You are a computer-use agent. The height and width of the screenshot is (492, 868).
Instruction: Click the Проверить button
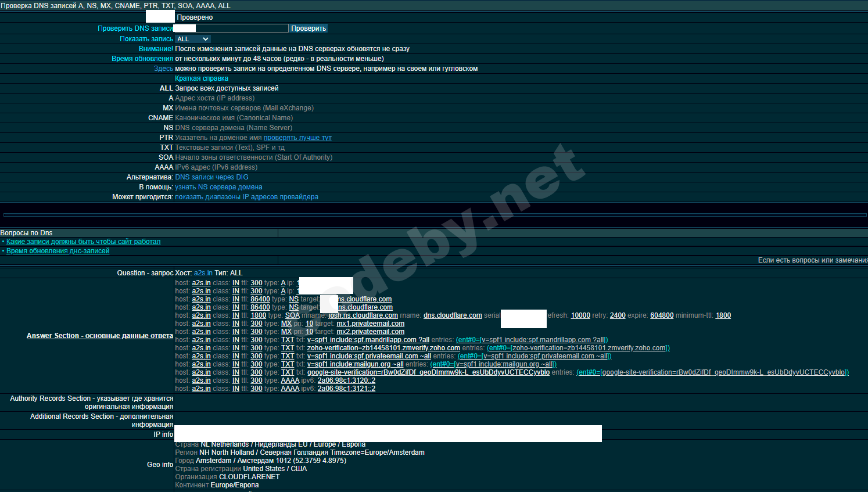coord(309,28)
